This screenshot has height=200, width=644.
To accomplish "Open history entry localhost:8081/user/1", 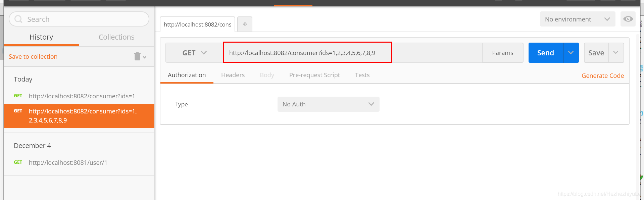I will coord(79,162).
